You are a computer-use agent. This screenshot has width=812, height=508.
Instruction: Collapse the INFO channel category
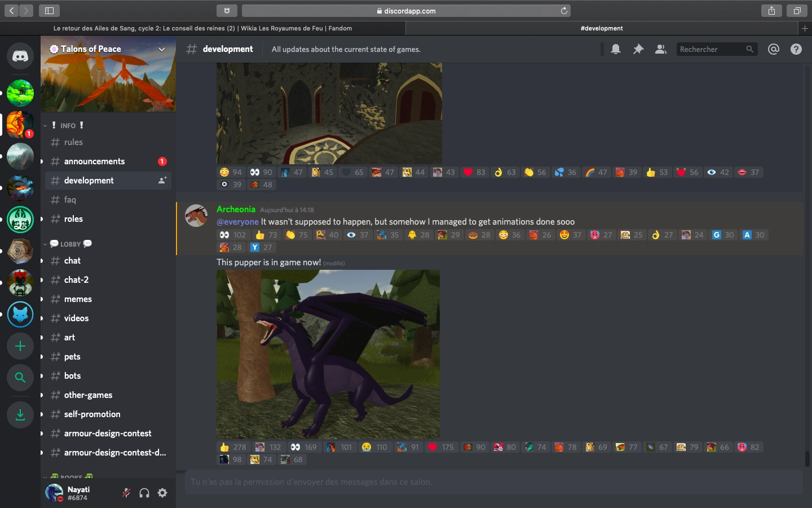[x=68, y=125]
